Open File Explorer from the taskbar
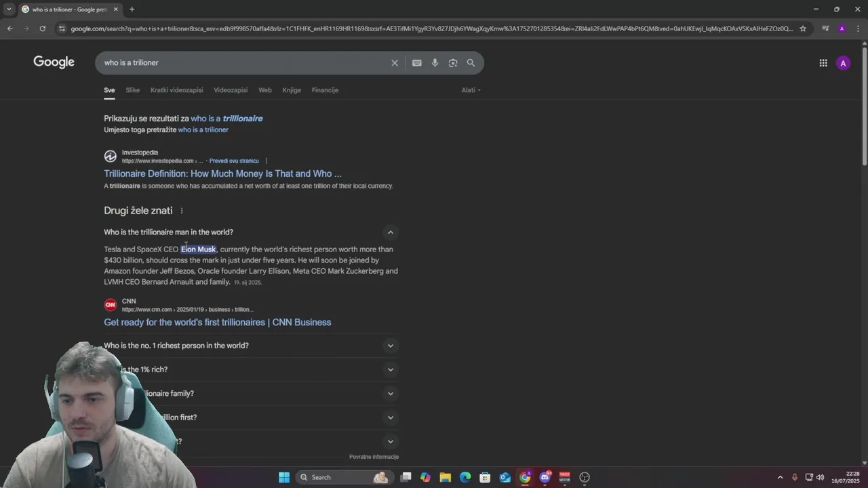The width and height of the screenshot is (868, 488). click(x=446, y=477)
